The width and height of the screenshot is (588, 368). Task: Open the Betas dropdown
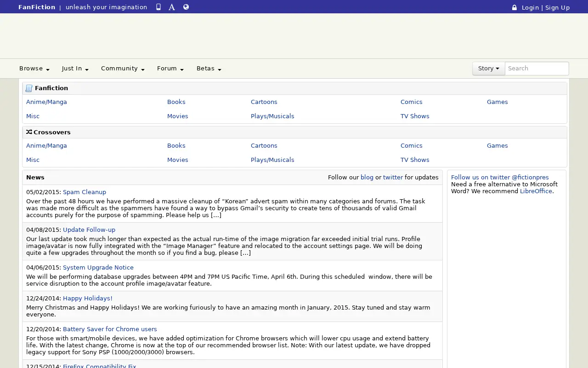(x=209, y=69)
